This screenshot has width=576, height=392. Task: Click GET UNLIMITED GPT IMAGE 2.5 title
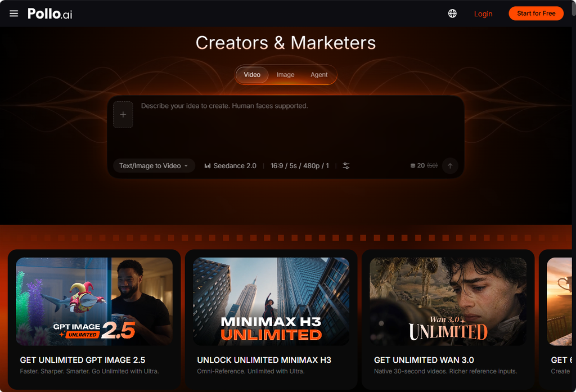coord(83,360)
